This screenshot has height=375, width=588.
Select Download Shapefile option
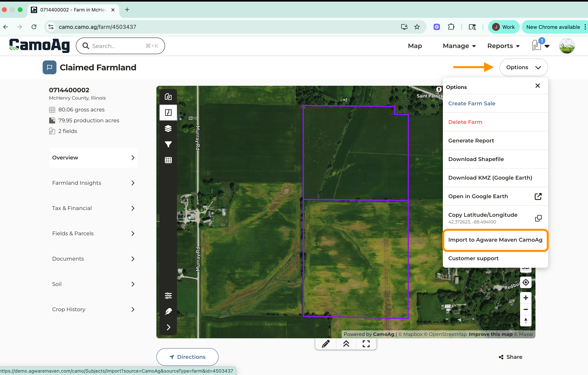pyautogui.click(x=495, y=159)
